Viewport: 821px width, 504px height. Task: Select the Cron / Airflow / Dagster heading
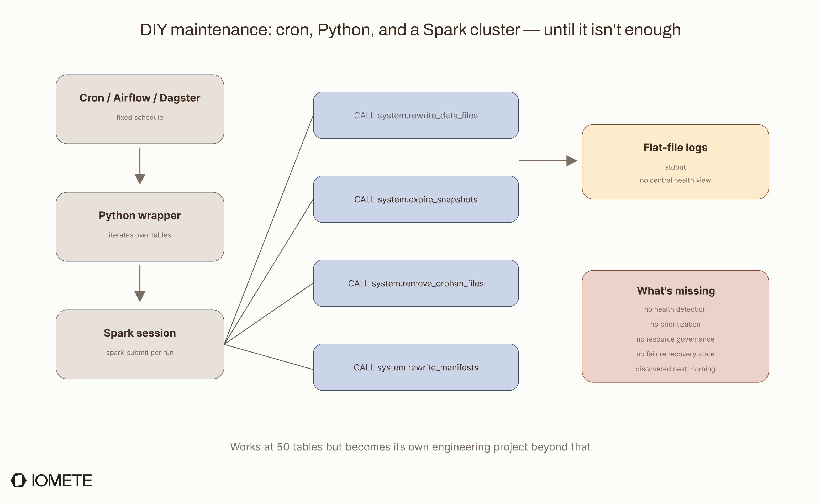coord(140,98)
